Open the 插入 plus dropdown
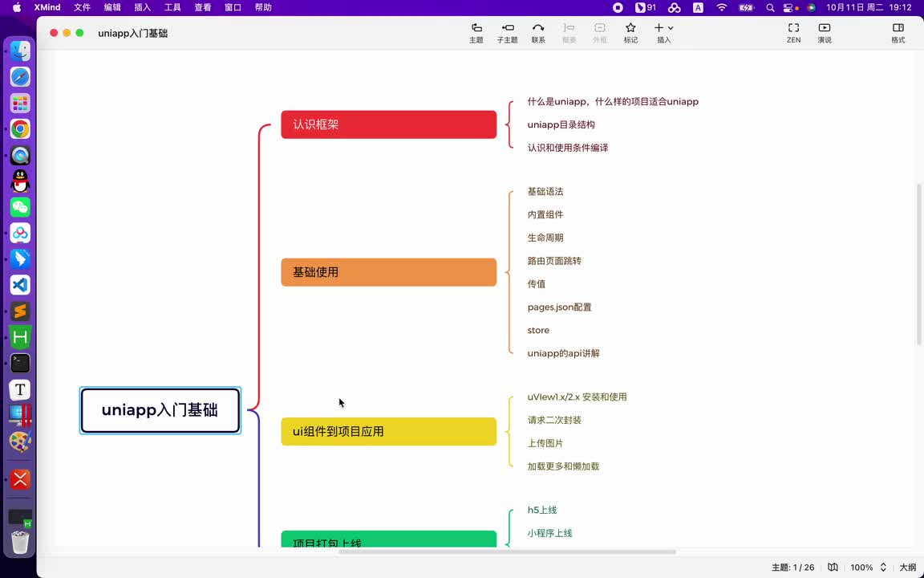The height and width of the screenshot is (578, 924). pyautogui.click(x=663, y=33)
